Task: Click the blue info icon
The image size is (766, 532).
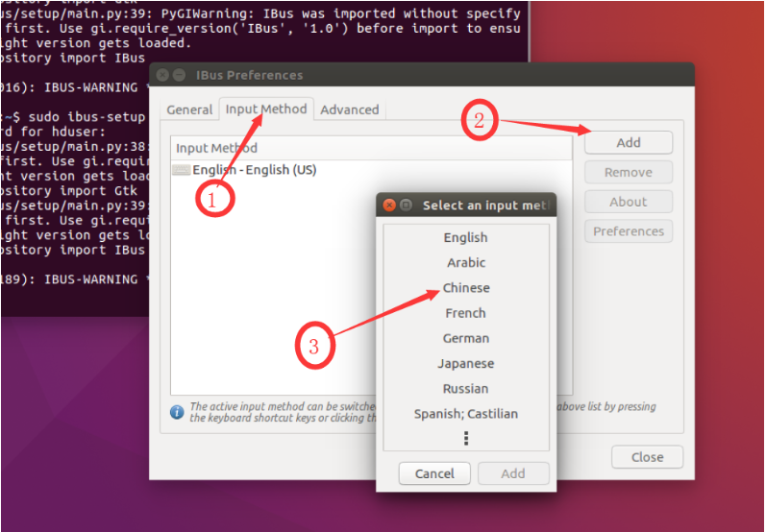Action: (x=177, y=412)
